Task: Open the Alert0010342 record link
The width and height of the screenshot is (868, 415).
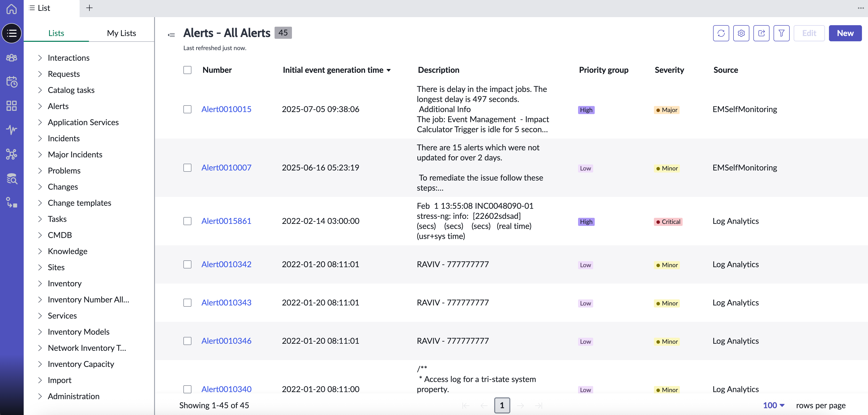Action: (226, 264)
